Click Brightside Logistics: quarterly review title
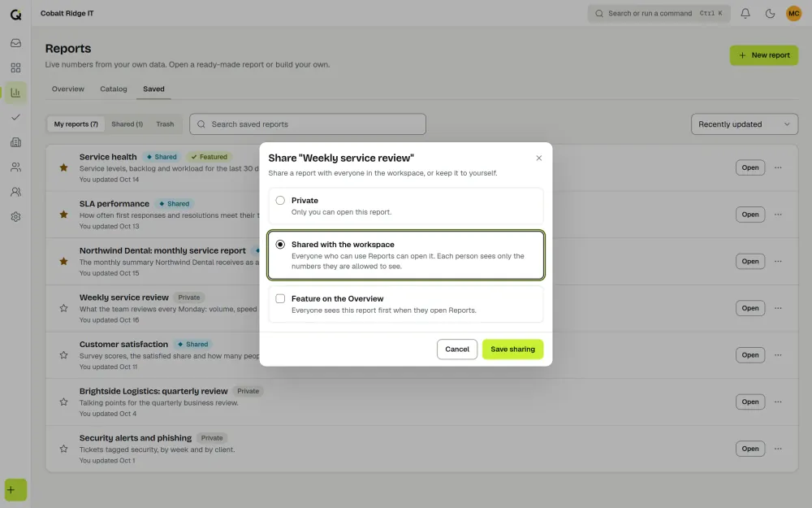This screenshot has height=508, width=812. [153, 392]
